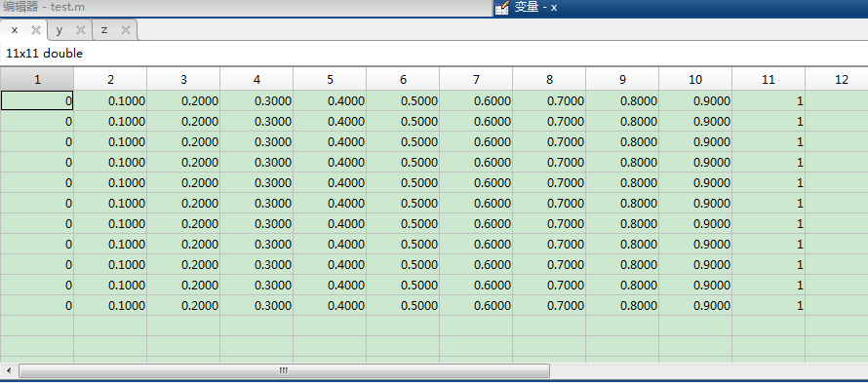
Task: Click the variable editor icon beside 变量 - x
Action: click(x=501, y=8)
